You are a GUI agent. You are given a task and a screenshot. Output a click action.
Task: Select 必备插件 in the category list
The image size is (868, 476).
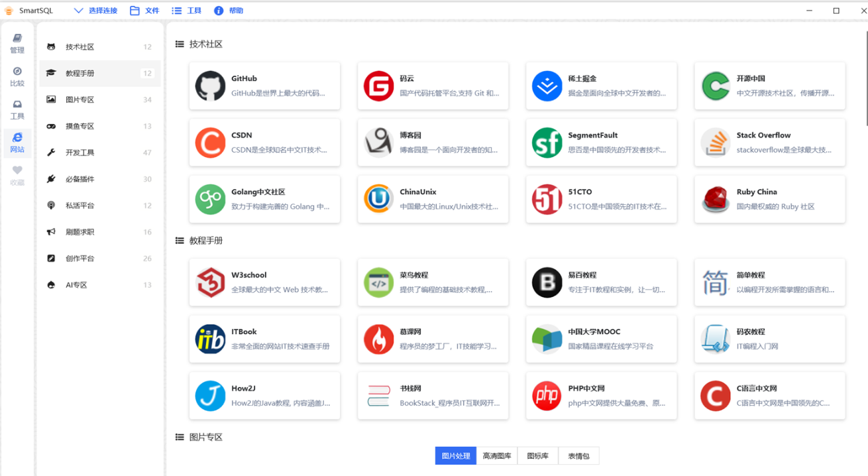point(99,179)
